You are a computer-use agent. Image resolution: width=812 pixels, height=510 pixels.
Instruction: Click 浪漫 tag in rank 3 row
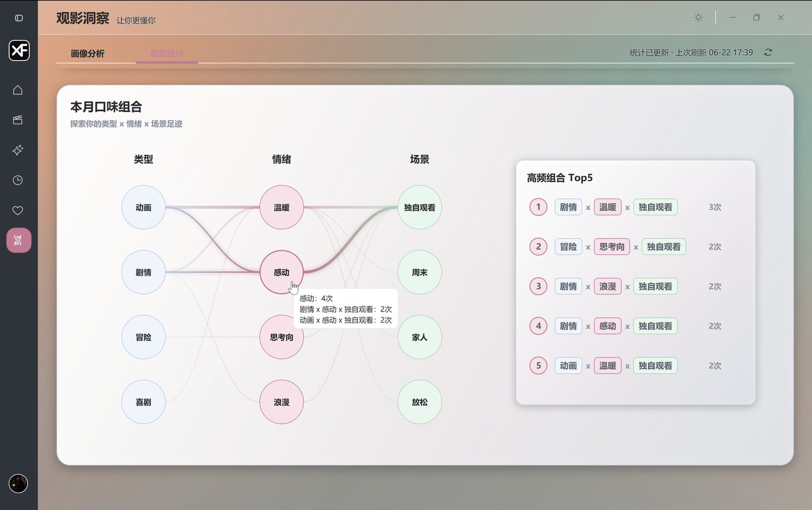tap(608, 286)
